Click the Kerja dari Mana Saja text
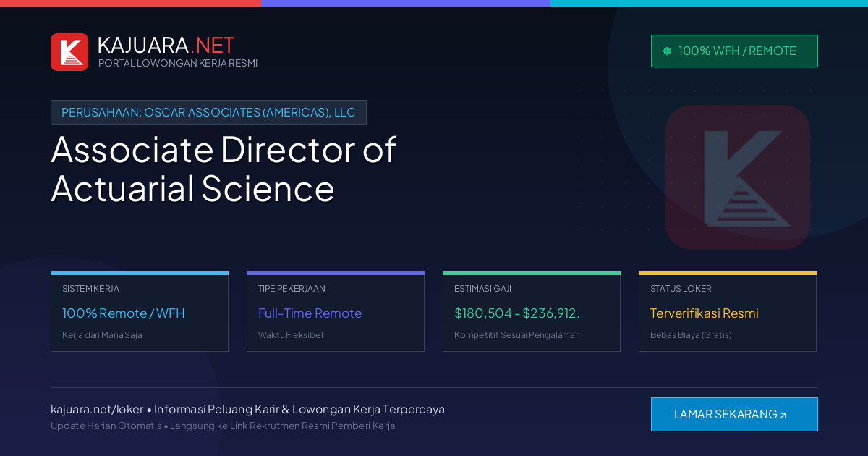 [x=102, y=335]
